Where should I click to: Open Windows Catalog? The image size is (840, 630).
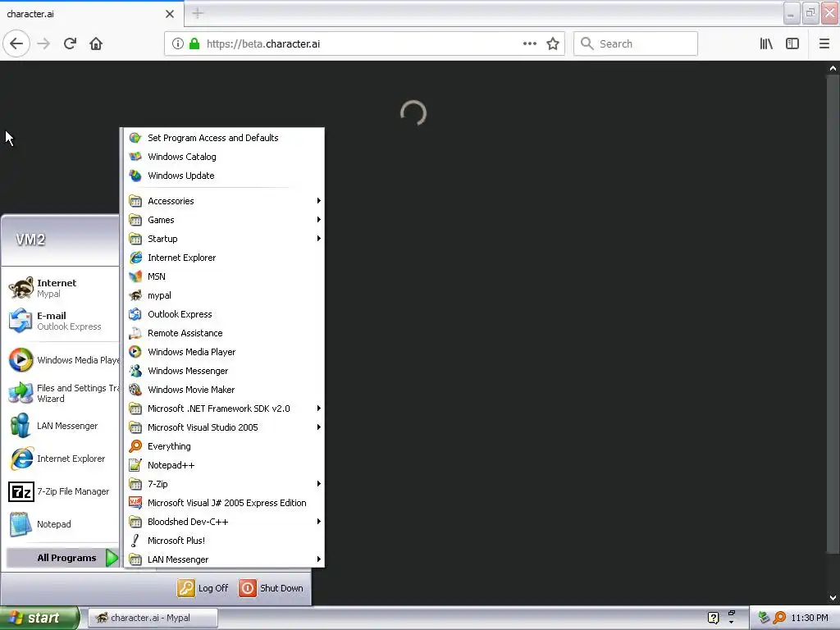coord(224,157)
